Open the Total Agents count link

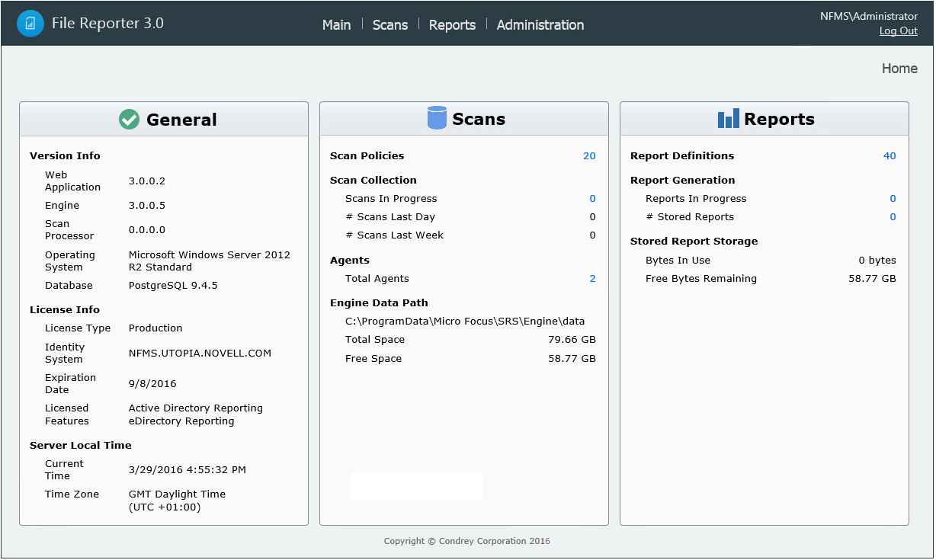(592, 279)
